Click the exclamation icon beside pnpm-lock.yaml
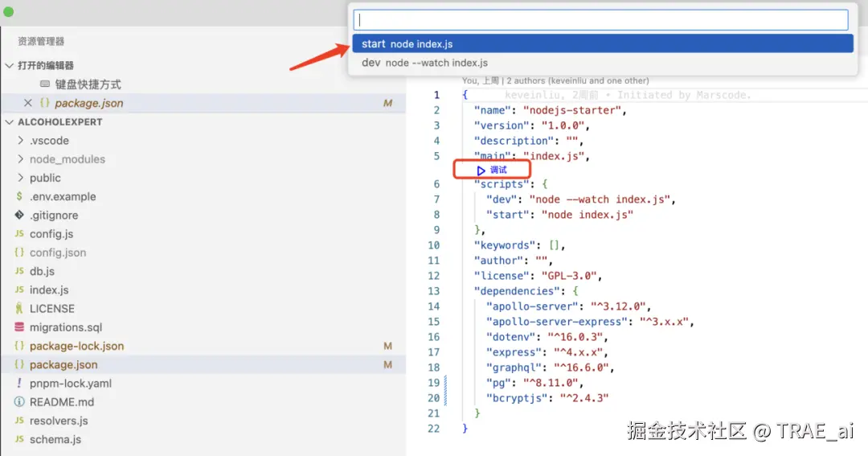The height and width of the screenshot is (456, 868). click(x=19, y=383)
